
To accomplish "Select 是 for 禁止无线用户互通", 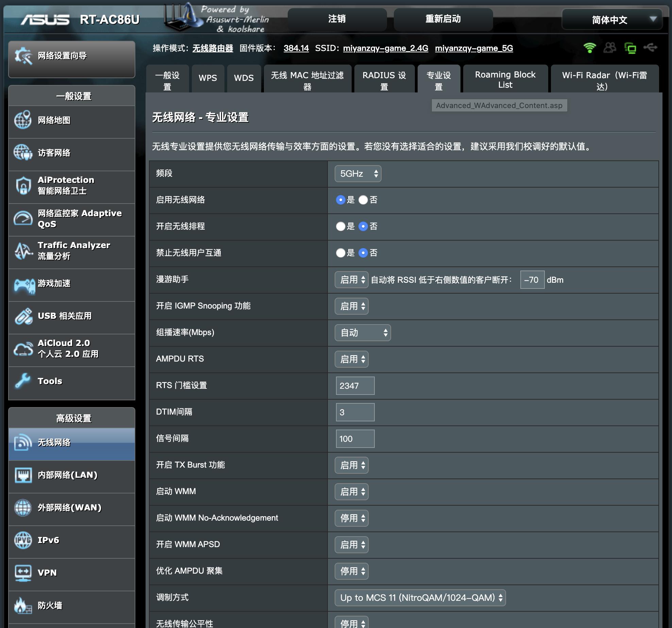I will pos(340,253).
